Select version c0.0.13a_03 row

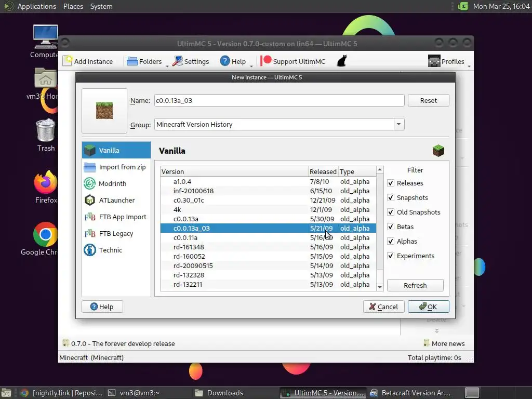[268, 229]
